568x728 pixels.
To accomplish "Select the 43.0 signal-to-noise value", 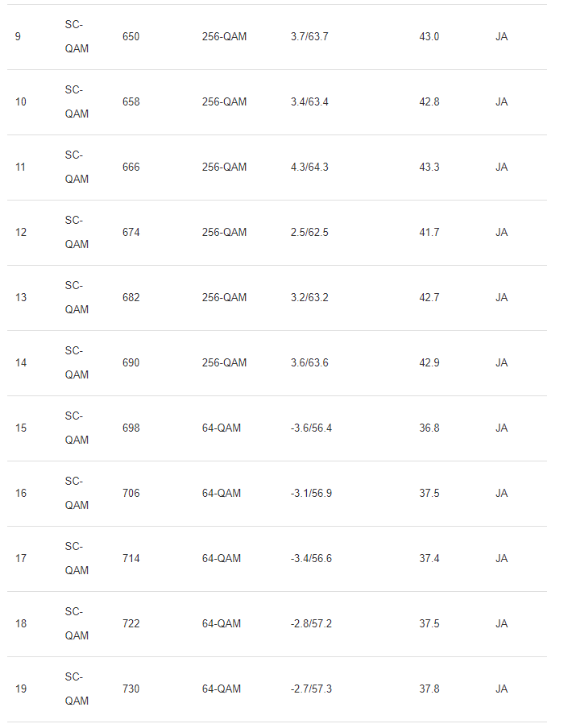I will point(429,37).
